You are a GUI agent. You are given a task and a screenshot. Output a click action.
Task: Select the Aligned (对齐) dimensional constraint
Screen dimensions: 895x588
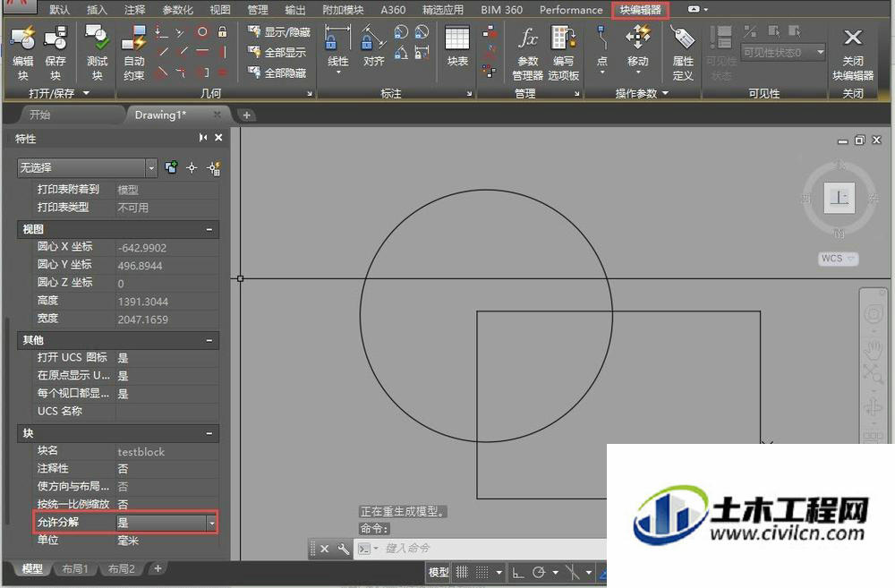374,47
